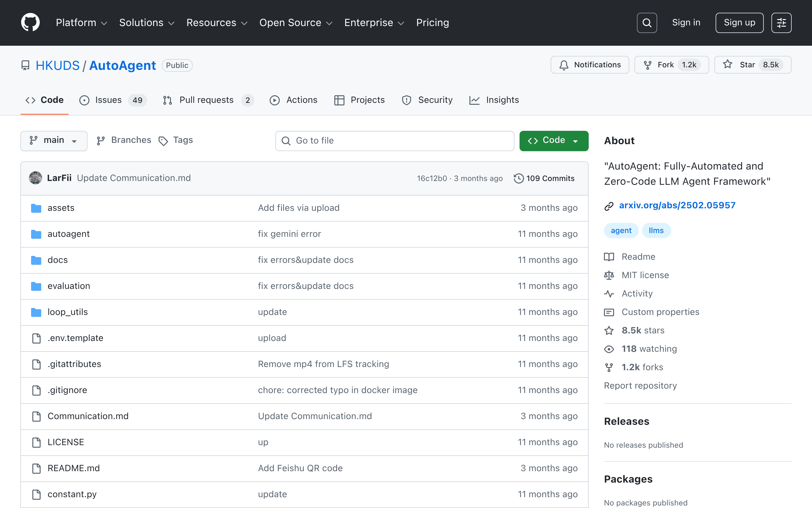Click the assets folder icon

[x=36, y=208]
